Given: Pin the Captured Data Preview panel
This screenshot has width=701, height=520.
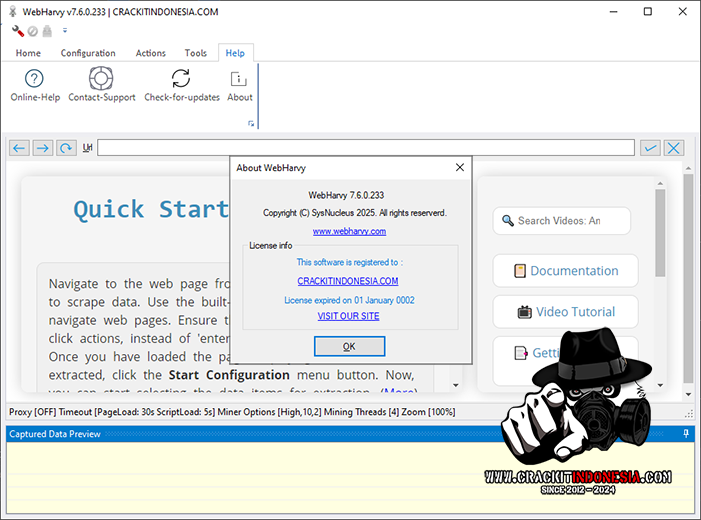Looking at the screenshot, I should point(686,433).
